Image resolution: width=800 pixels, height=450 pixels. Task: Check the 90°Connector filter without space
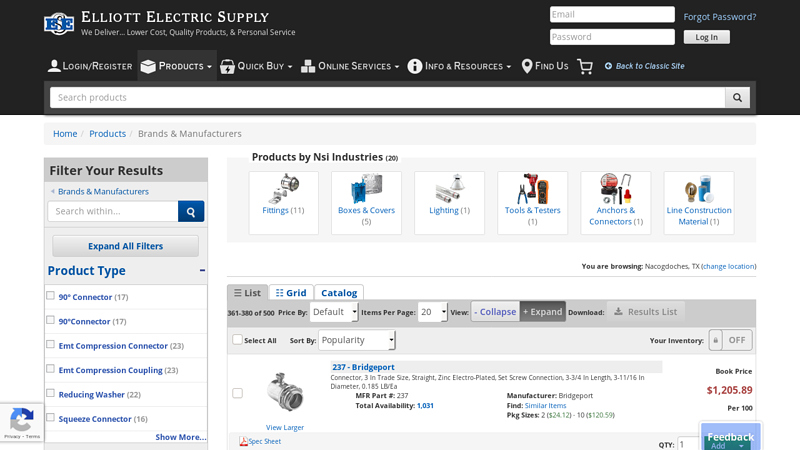coord(51,320)
